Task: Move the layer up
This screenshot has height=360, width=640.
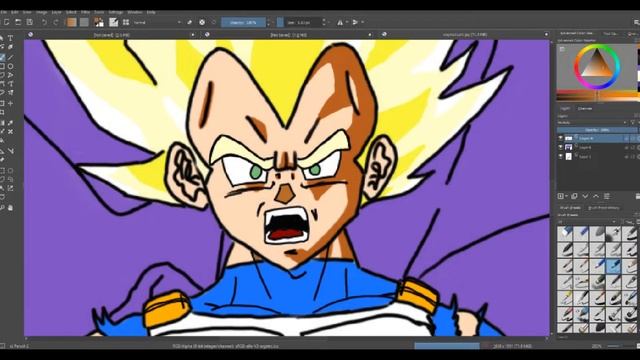Action: coord(596,196)
